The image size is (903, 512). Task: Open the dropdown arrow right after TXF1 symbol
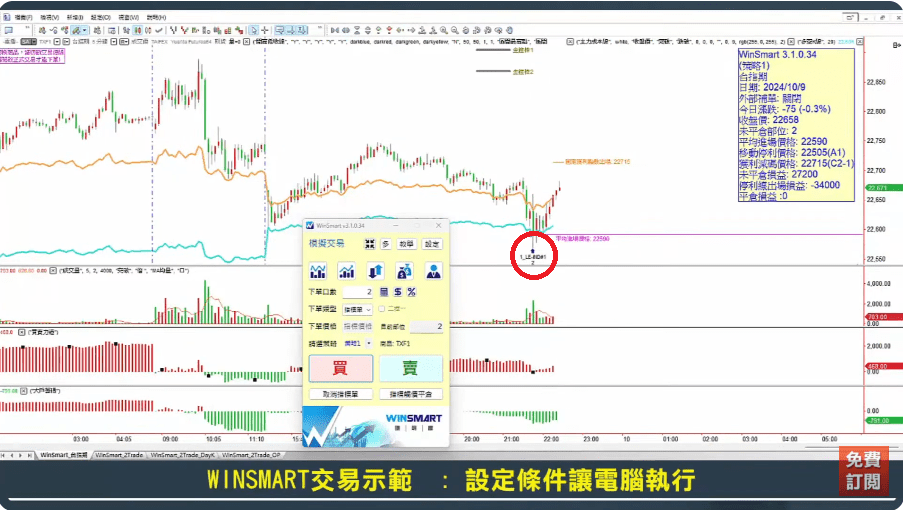[x=57, y=41]
